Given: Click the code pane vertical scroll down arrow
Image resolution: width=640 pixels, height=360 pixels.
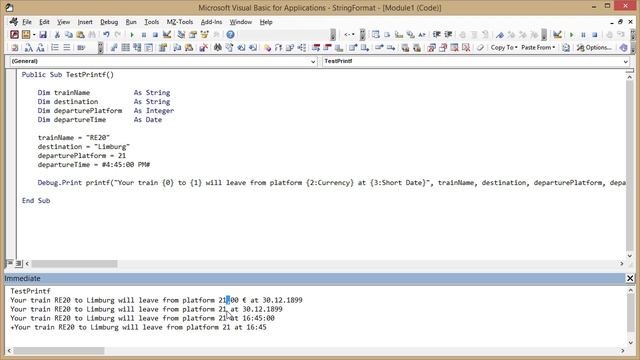Looking at the screenshot, I should [629, 256].
